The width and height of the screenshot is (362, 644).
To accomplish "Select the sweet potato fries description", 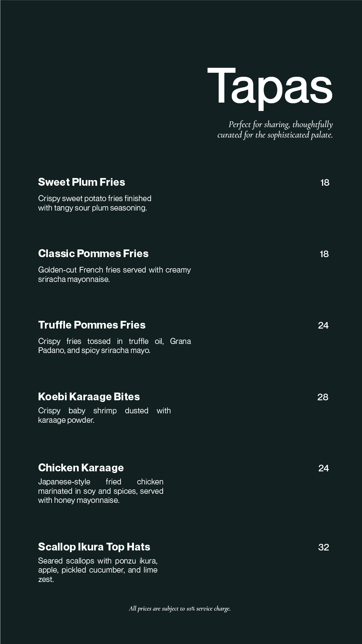I will 94,203.
